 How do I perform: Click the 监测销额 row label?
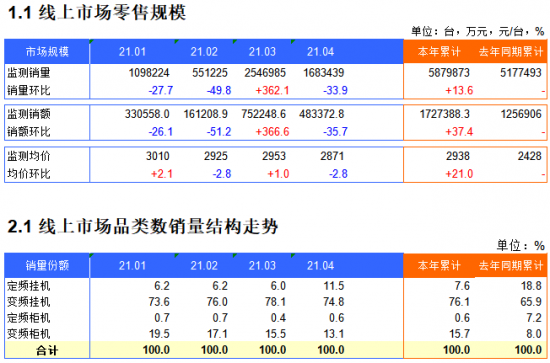click(x=29, y=114)
